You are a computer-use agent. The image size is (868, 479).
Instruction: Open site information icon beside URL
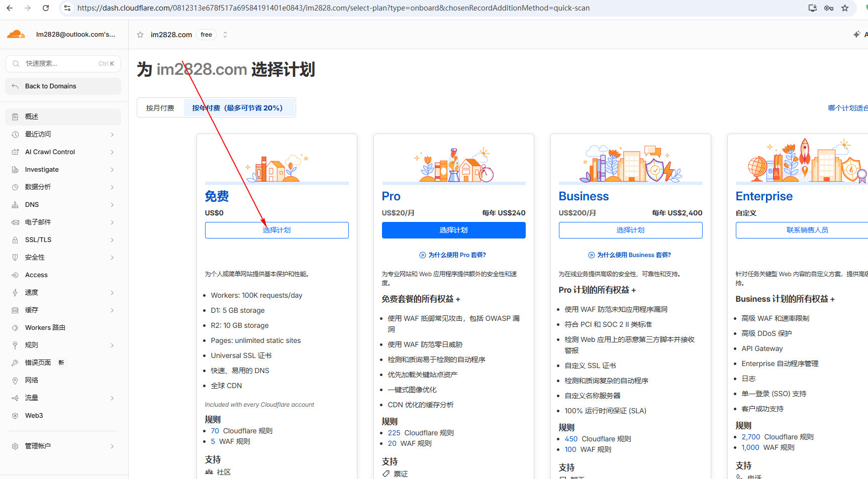(x=67, y=8)
